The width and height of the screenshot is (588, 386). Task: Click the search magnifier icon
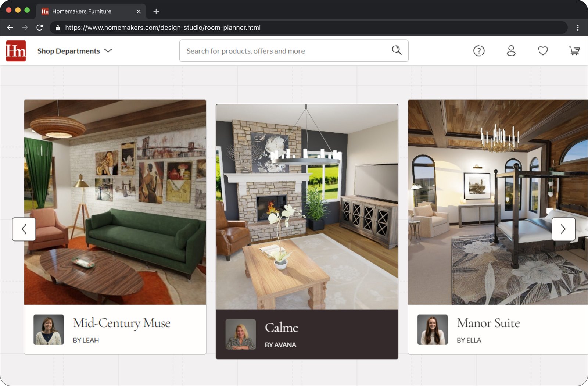pyautogui.click(x=396, y=50)
